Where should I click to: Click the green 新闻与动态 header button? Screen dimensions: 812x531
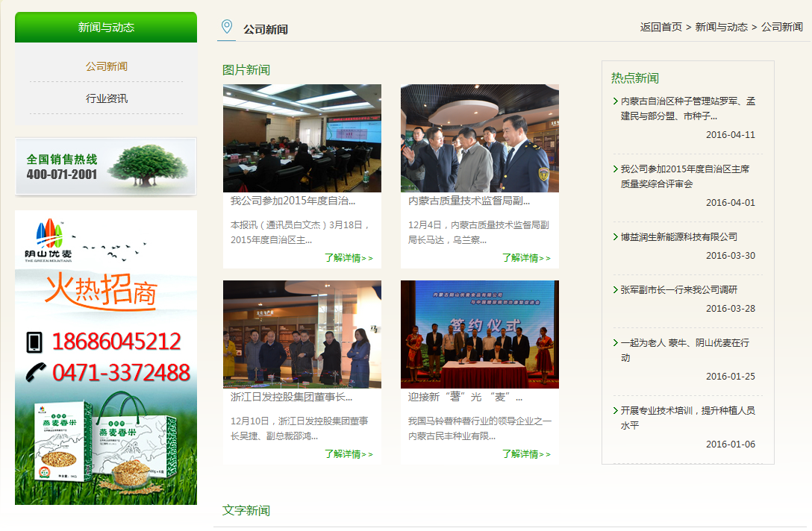105,27
